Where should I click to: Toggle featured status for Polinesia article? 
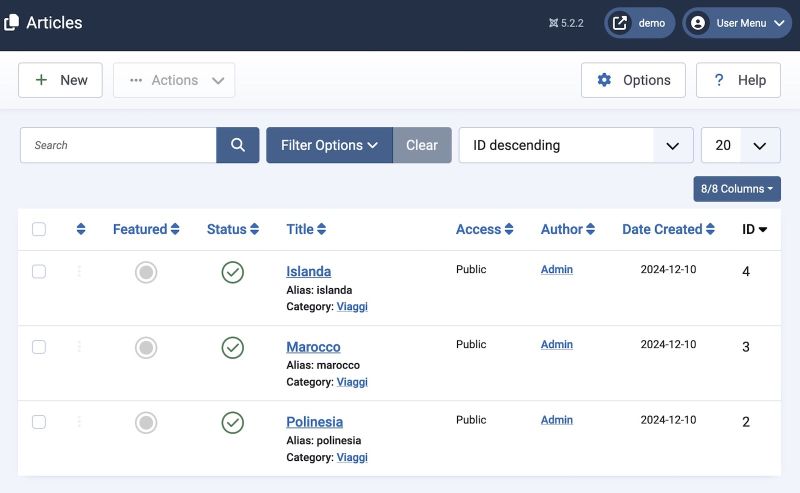click(146, 422)
